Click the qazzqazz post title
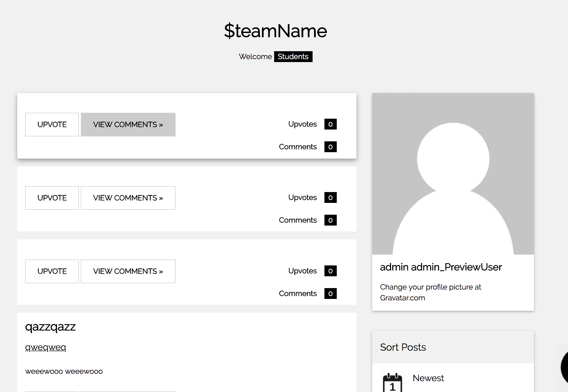 tap(50, 327)
